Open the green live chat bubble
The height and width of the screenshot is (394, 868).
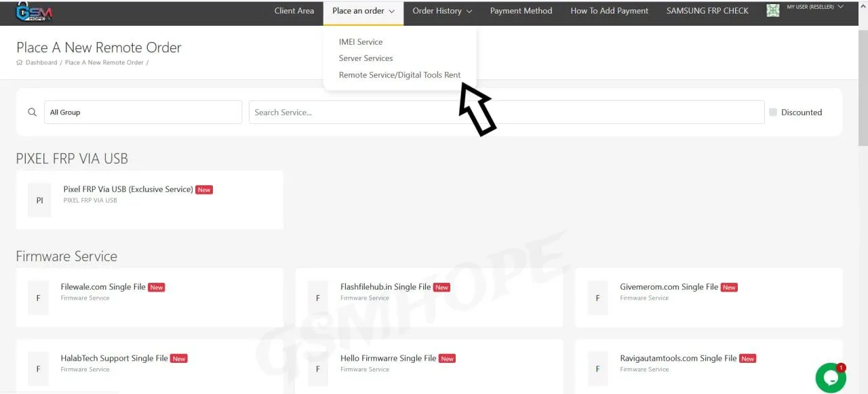point(830,378)
